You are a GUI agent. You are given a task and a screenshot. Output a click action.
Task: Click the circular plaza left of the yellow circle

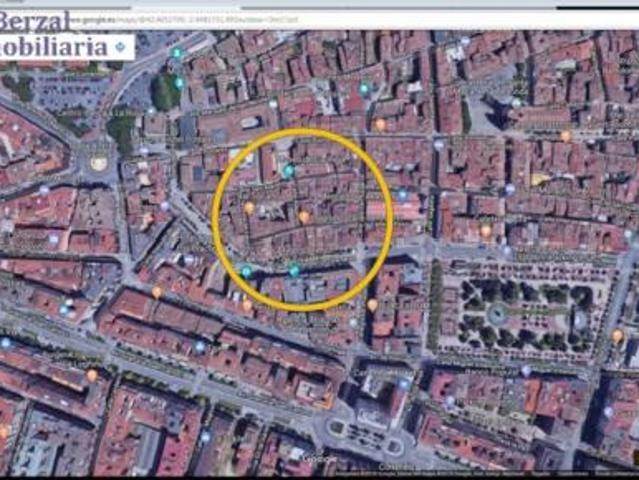98,163
